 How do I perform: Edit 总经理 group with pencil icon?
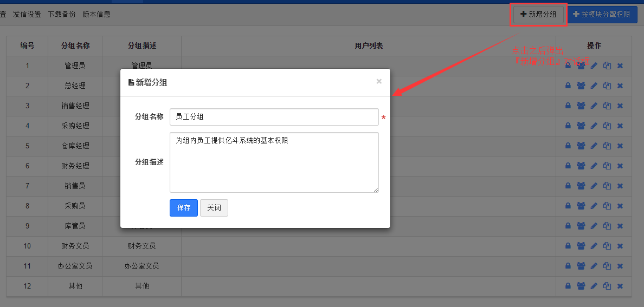click(x=594, y=86)
